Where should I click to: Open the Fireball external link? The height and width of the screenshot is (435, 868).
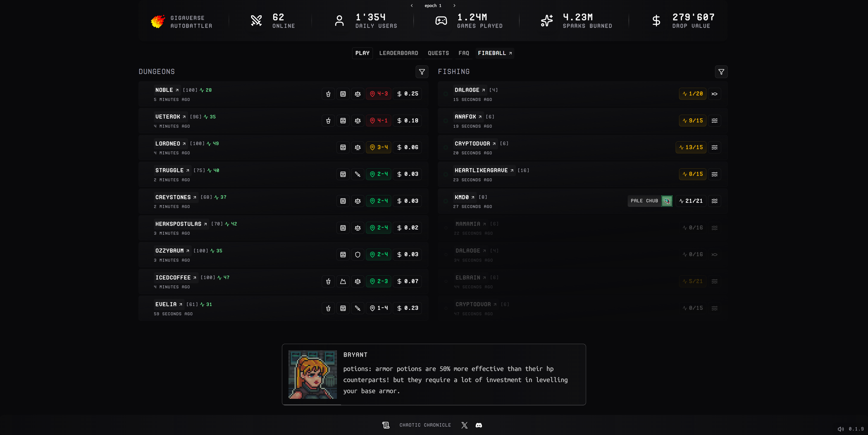[495, 53]
